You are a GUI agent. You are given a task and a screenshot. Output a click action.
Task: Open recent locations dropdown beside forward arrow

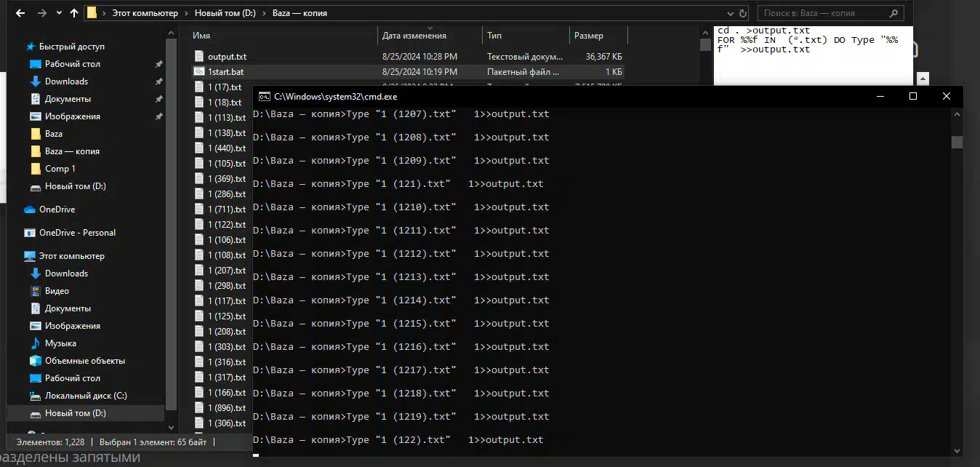(x=60, y=13)
